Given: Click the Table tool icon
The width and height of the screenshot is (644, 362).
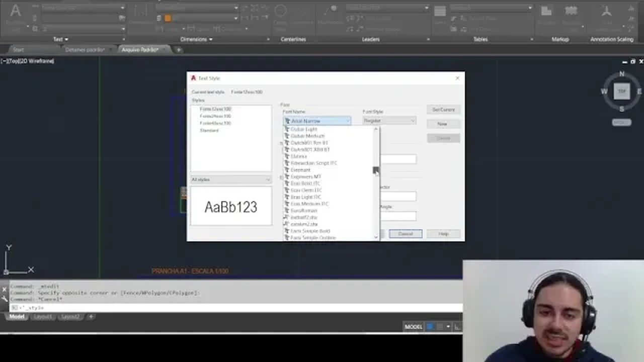Looking at the screenshot, I should [440, 12].
